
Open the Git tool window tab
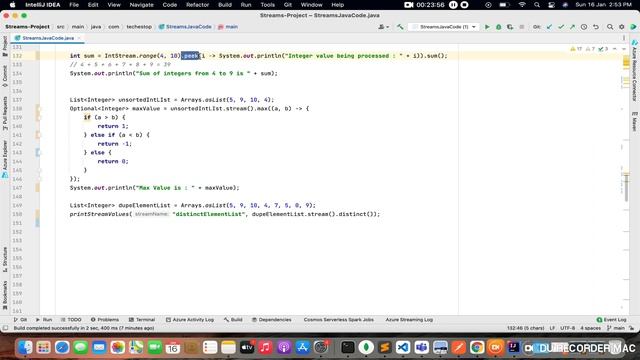pos(20,320)
